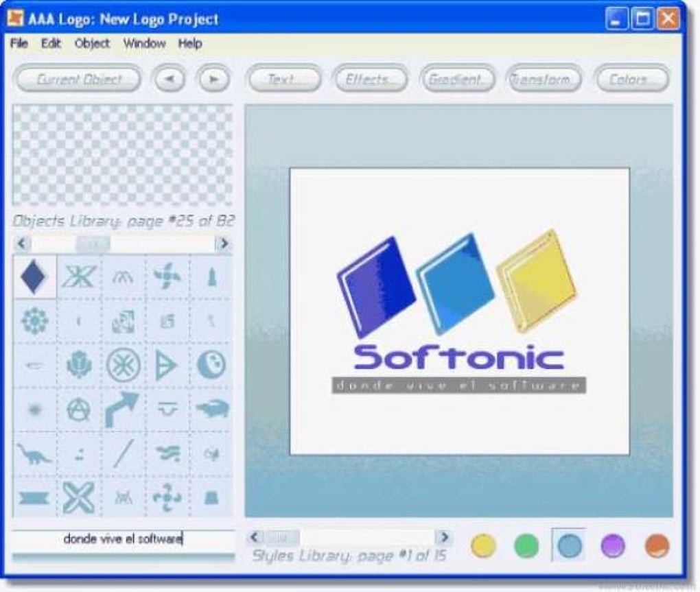Pick the puzzle squares object
This screenshot has height=592, width=700.
click(x=124, y=321)
